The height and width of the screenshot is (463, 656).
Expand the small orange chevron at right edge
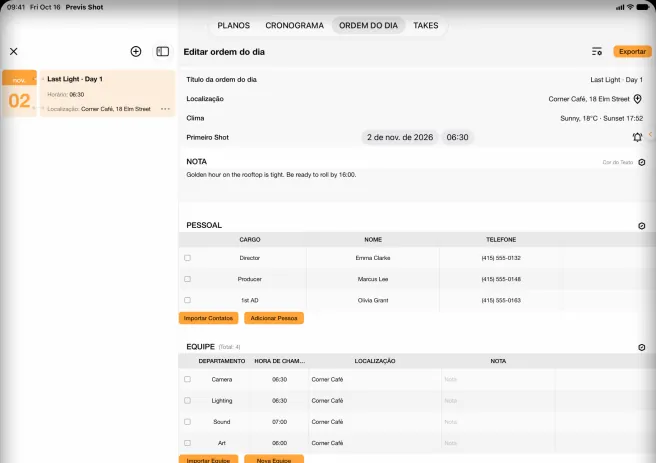(650, 134)
